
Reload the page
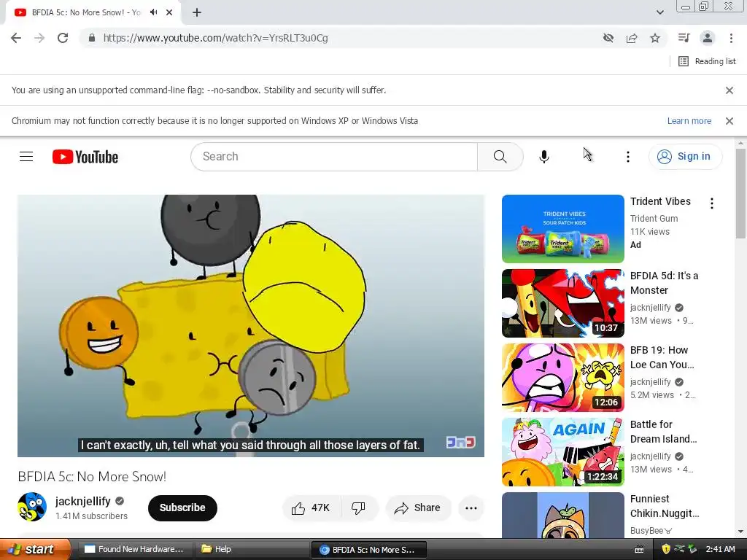[63, 38]
